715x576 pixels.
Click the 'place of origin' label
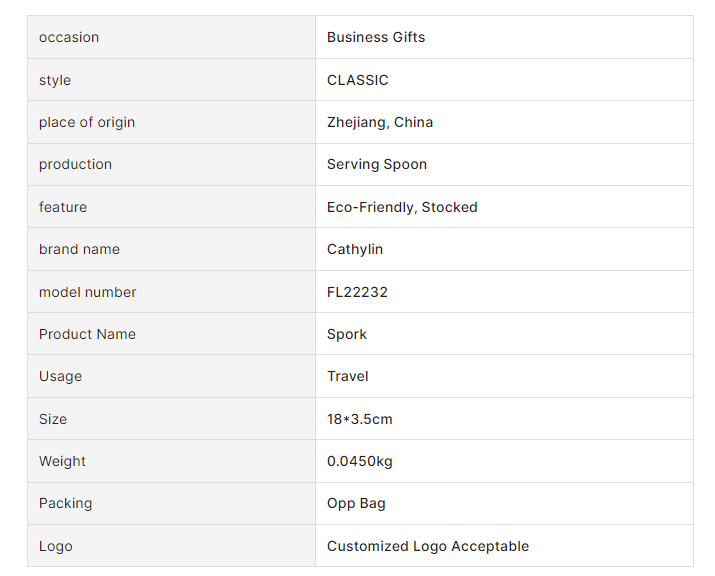tap(87, 122)
